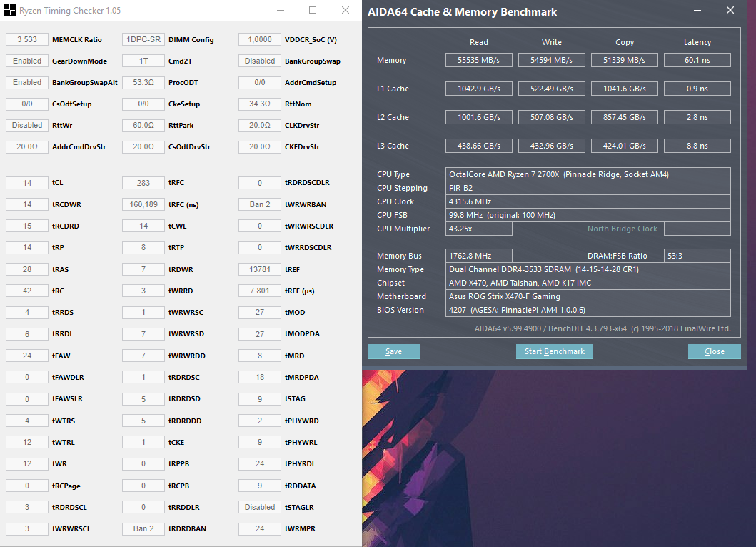
Task: Click the tRRDL value 6
Action: pyautogui.click(x=27, y=333)
